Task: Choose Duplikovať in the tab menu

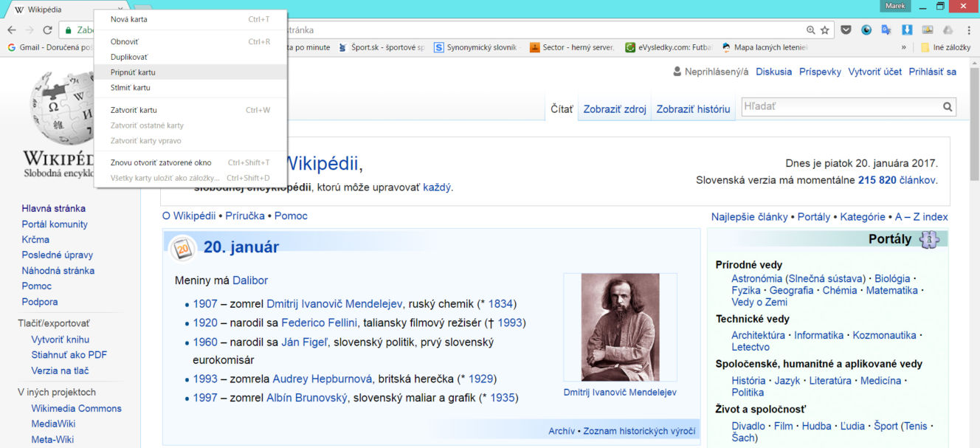Action: 190,57
